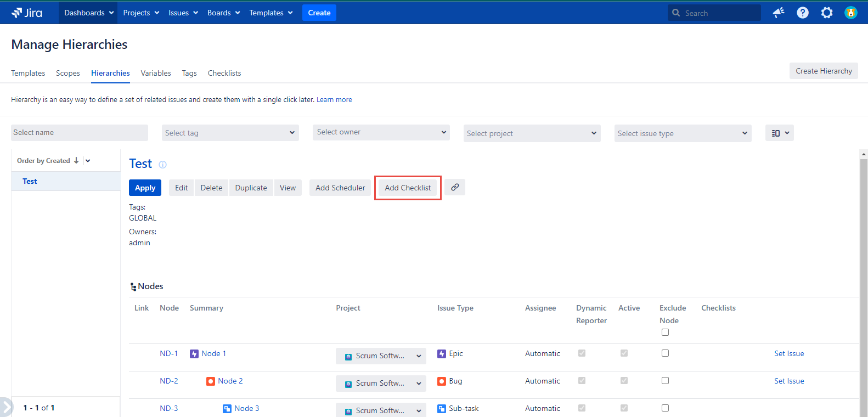868x417 pixels.
Task: Click Set Issue link for ND-1
Action: [x=788, y=354]
